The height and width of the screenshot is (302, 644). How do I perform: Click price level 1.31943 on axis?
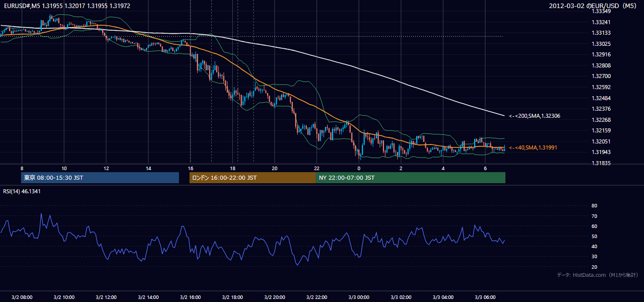(601, 152)
